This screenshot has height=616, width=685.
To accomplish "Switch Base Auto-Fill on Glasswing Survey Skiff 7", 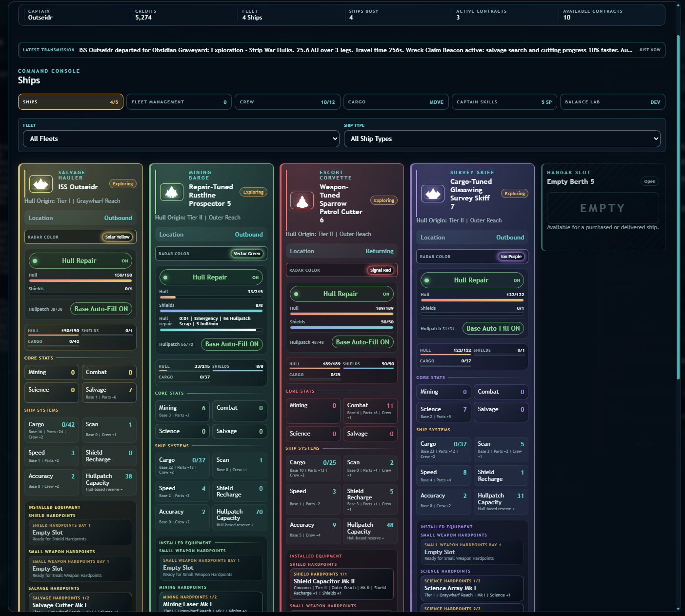I will [493, 328].
